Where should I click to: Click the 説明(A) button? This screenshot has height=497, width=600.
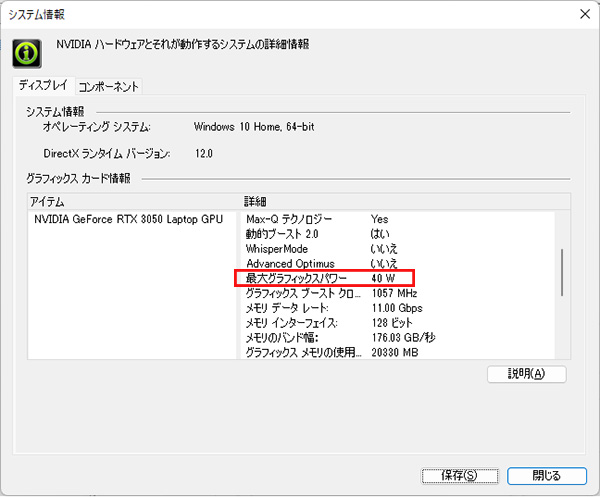click(527, 374)
